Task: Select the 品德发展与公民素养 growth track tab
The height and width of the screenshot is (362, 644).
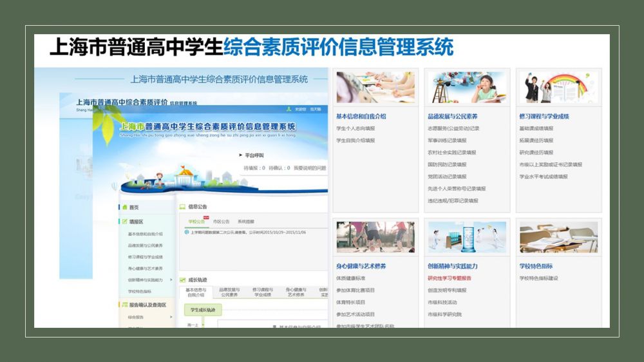Action: (229, 292)
